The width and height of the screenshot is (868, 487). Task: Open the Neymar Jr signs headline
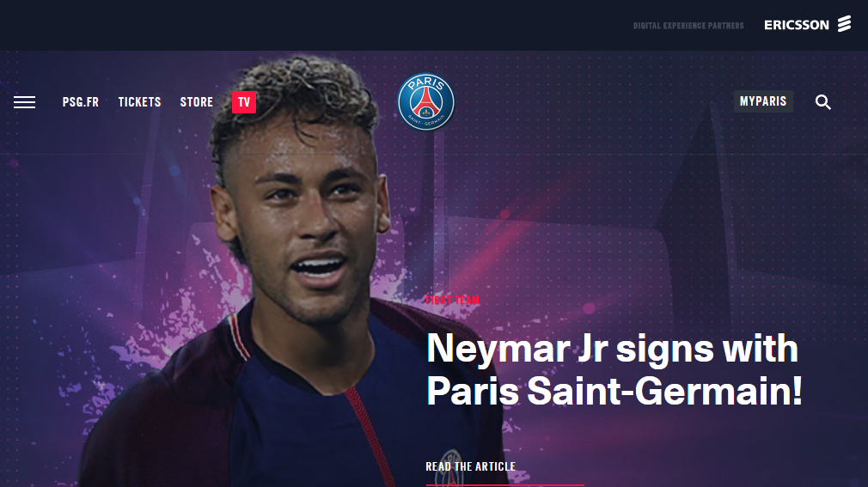click(614, 369)
